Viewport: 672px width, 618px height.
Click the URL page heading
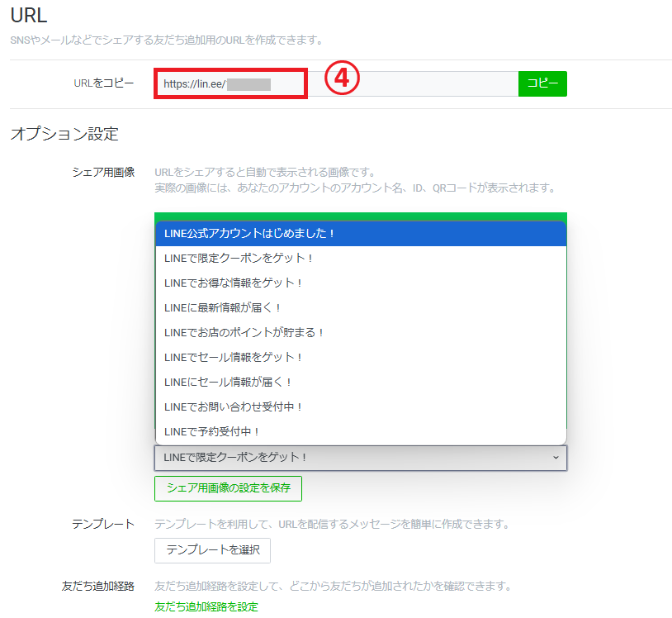point(29,16)
